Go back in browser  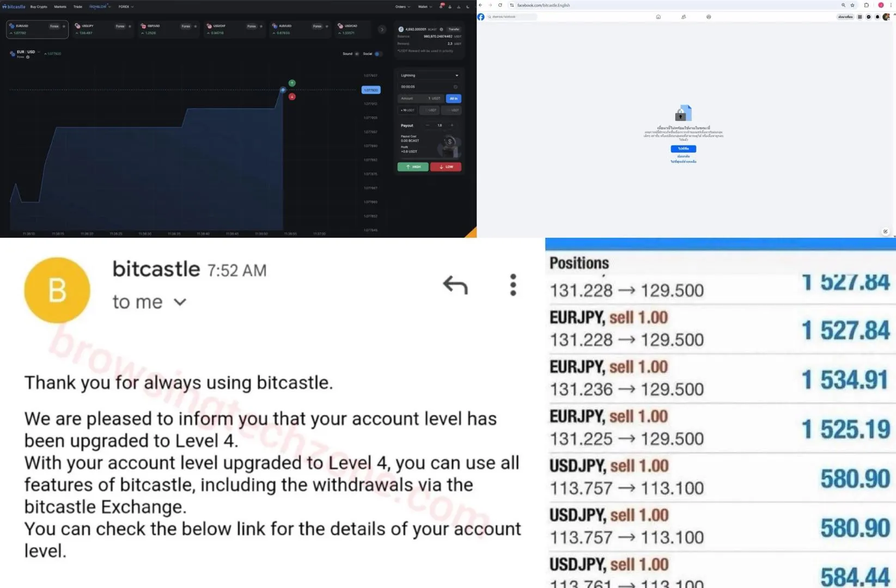480,5
